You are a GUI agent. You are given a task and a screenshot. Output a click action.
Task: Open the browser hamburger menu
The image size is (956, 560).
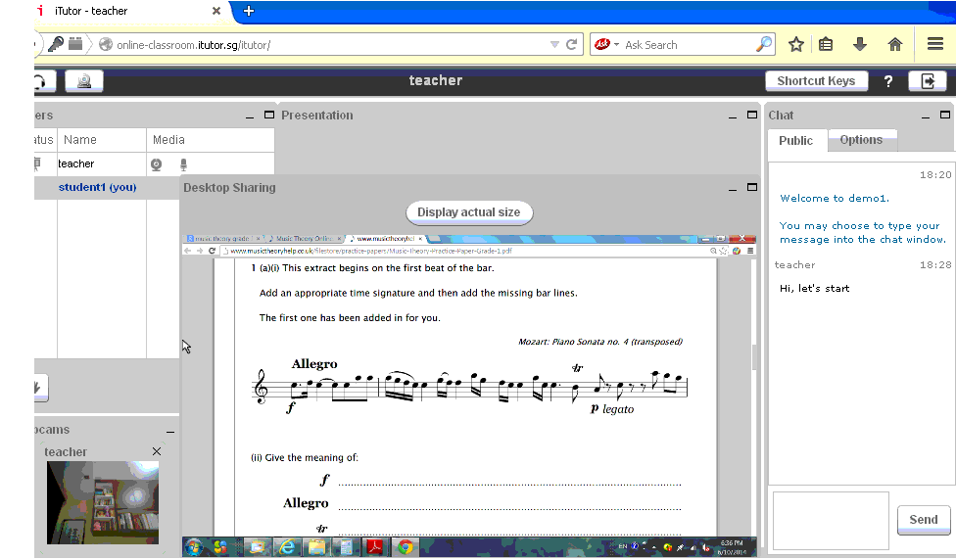click(x=935, y=44)
